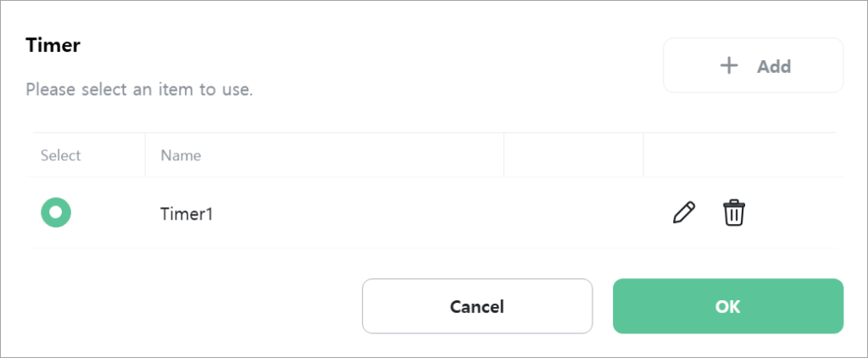Click the blank header right of Name
The height and width of the screenshot is (358, 868).
(574, 155)
